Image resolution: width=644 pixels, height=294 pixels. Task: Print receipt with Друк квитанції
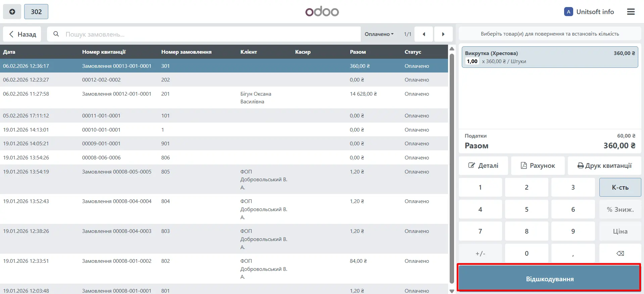coord(604,165)
